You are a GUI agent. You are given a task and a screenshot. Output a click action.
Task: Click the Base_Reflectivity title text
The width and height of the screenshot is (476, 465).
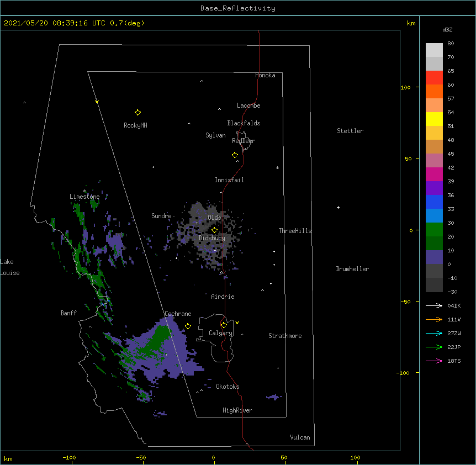238,8
